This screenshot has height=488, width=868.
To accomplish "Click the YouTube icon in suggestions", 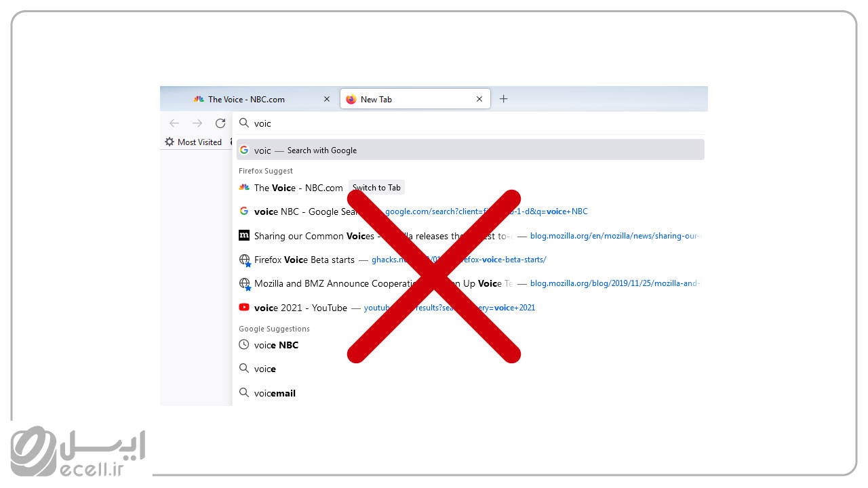I will pyautogui.click(x=244, y=308).
